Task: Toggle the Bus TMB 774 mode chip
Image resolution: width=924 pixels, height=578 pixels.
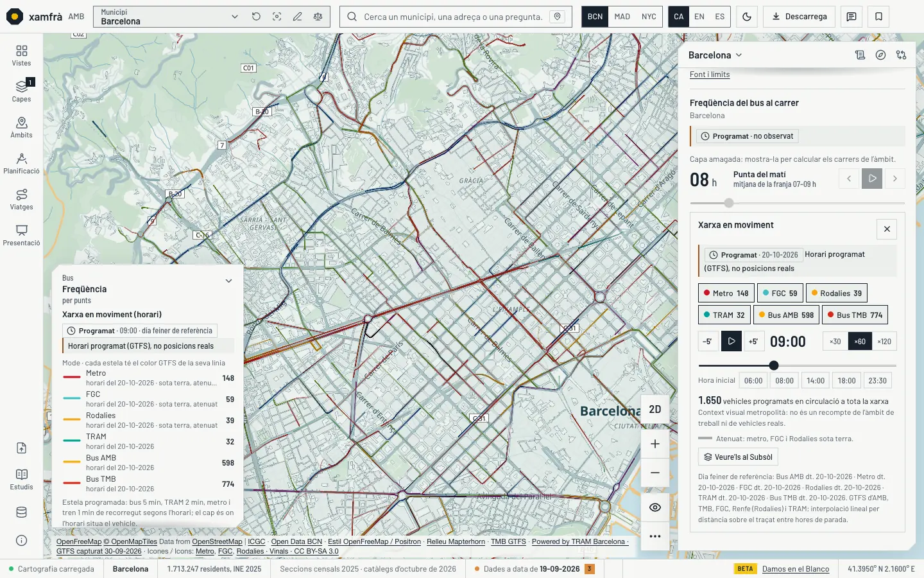Action: point(855,315)
